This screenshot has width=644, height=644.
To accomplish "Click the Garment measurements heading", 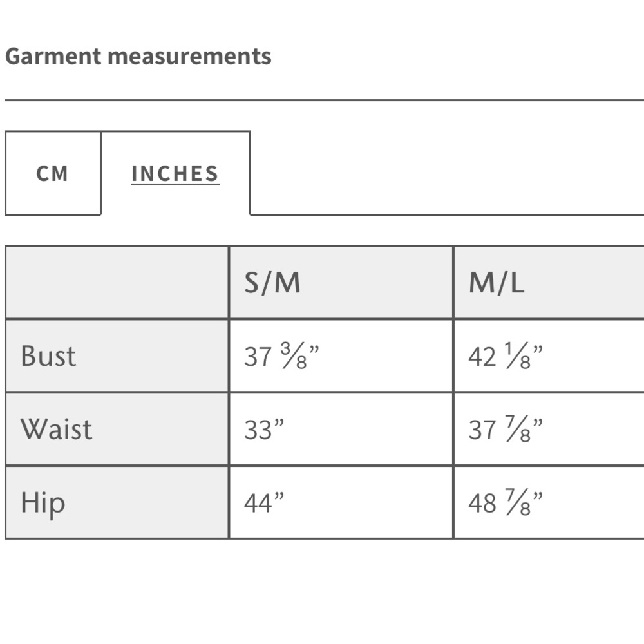I will 138,56.
